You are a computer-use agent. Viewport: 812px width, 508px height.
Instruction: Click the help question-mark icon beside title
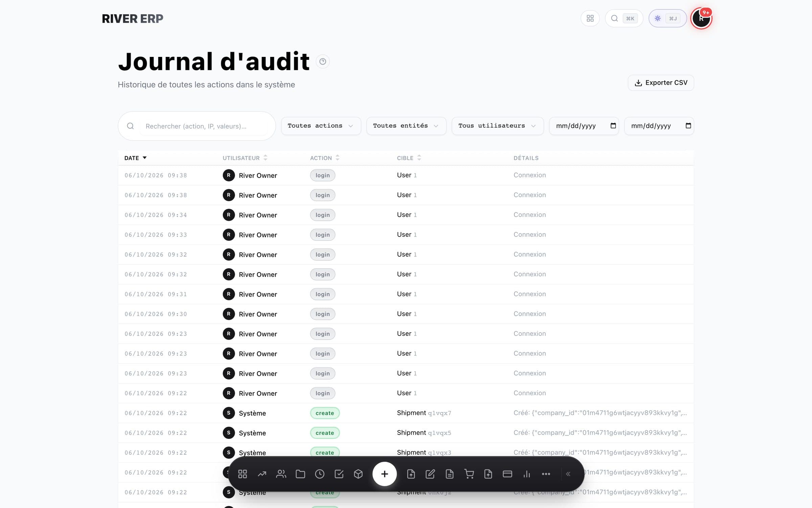(x=323, y=62)
